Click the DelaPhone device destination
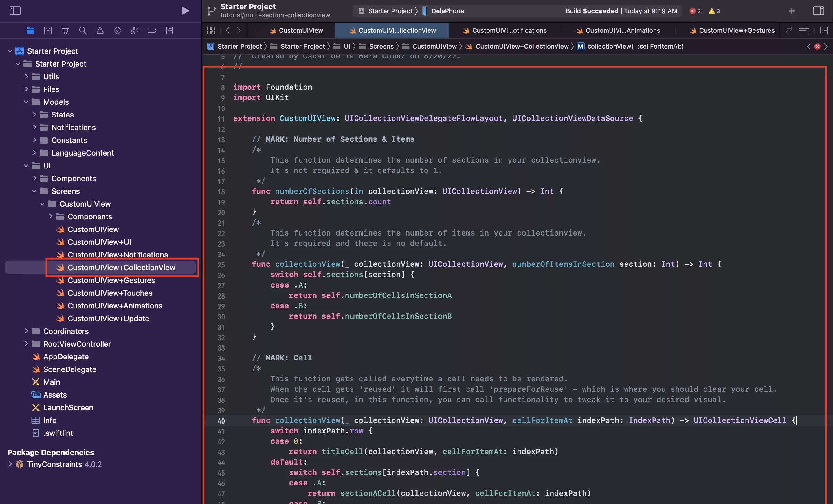 pyautogui.click(x=447, y=11)
